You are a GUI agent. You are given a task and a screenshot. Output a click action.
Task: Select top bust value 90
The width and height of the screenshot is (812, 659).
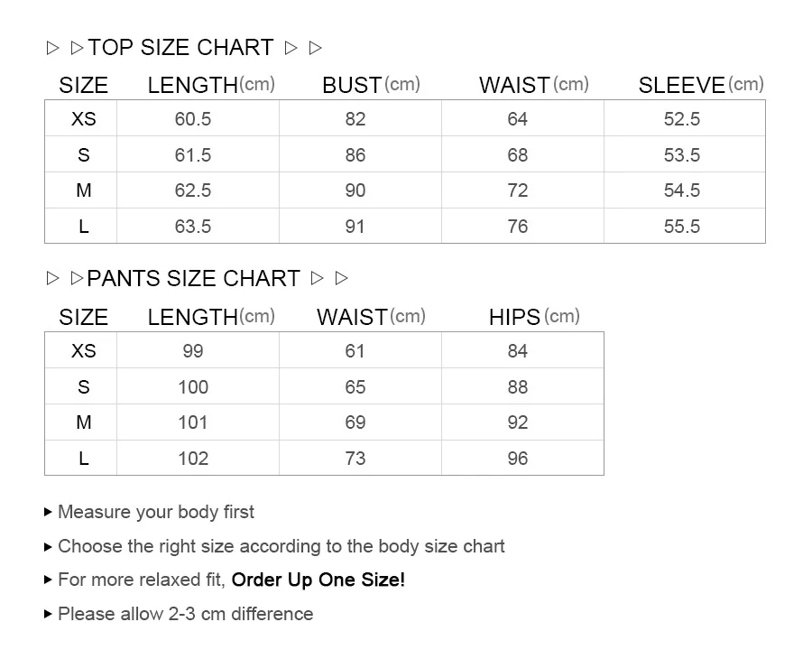pos(355,190)
